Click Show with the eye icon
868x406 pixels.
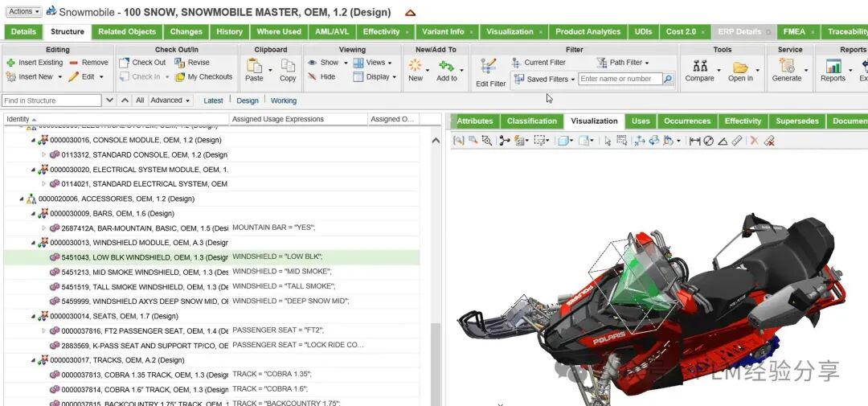(x=321, y=63)
